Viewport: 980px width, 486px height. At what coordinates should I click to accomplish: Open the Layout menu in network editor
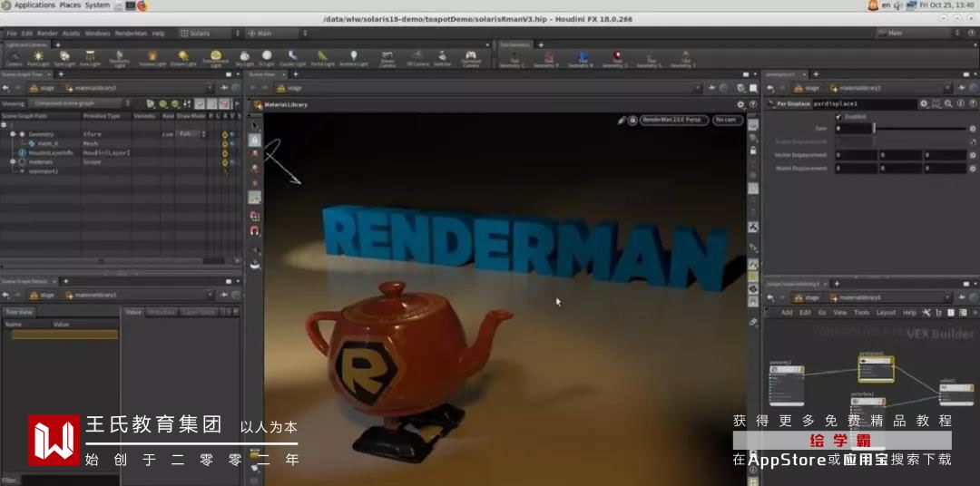pos(886,312)
